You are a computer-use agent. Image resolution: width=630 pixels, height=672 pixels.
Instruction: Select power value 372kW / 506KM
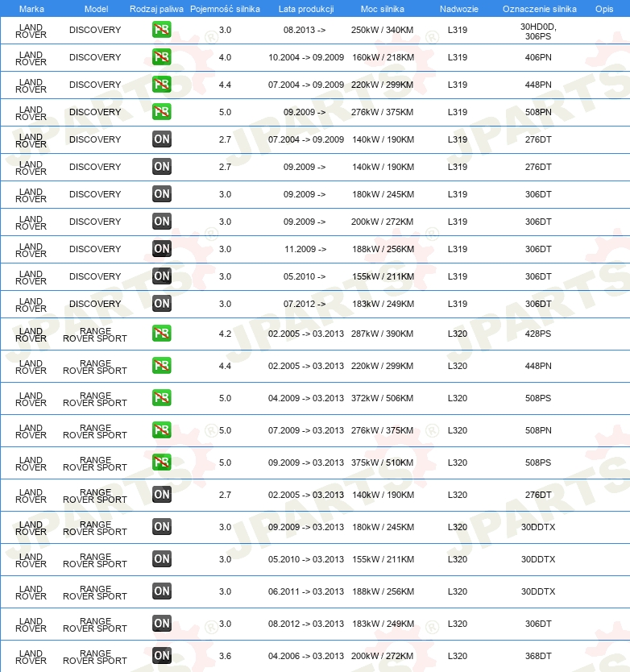[x=383, y=398]
